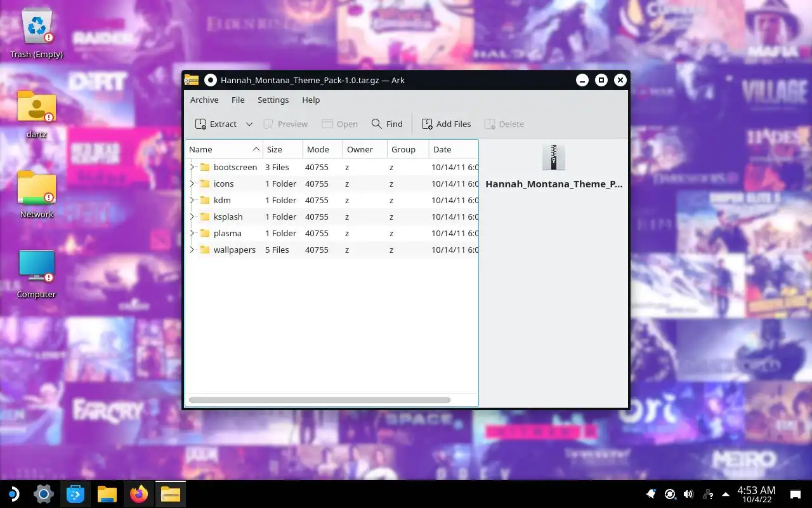Image resolution: width=812 pixels, height=508 pixels.
Task: Sort by the Date column header
Action: click(454, 149)
